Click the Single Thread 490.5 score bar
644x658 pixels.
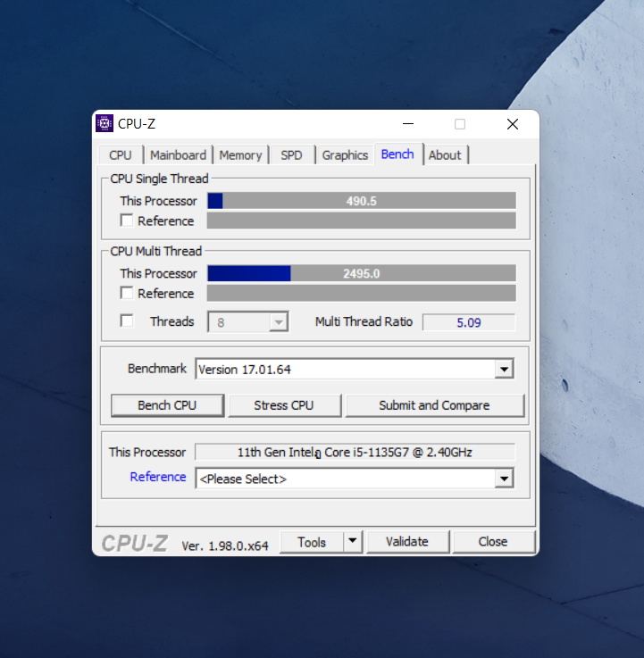click(362, 201)
